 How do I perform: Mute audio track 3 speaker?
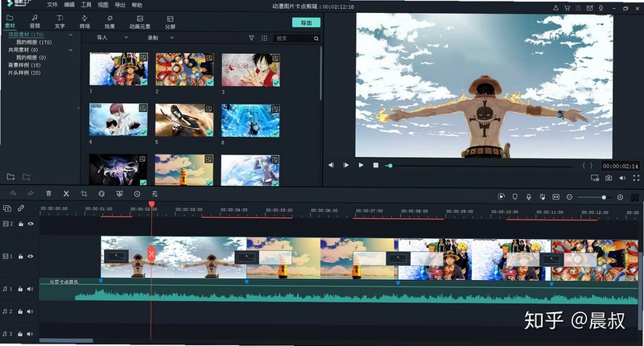(30, 334)
